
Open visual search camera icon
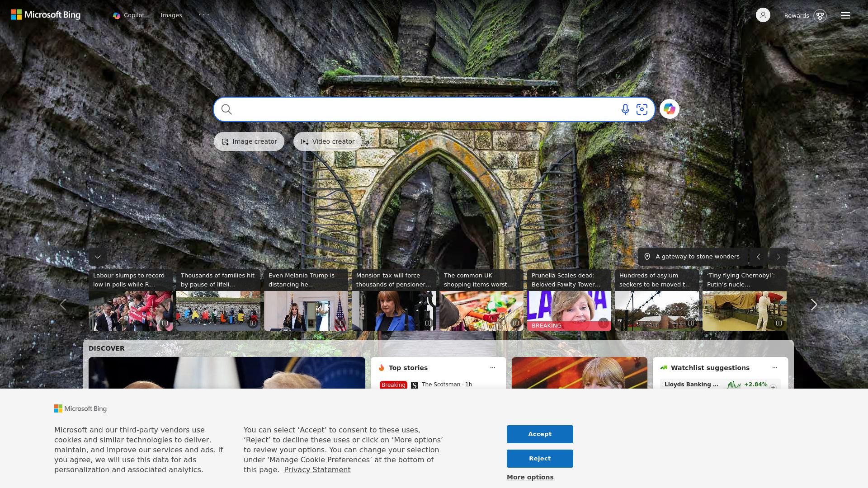(x=642, y=109)
